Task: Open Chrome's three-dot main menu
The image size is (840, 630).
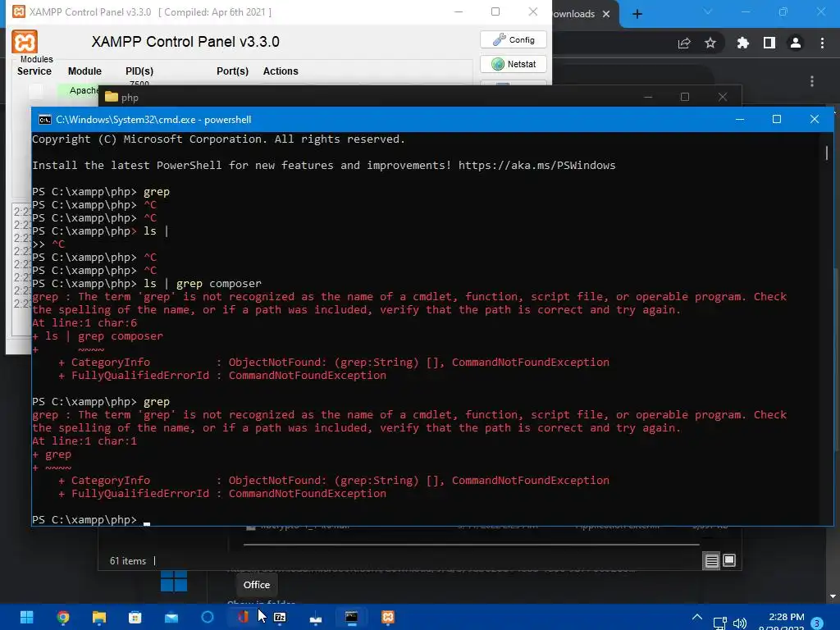Action: [822, 43]
